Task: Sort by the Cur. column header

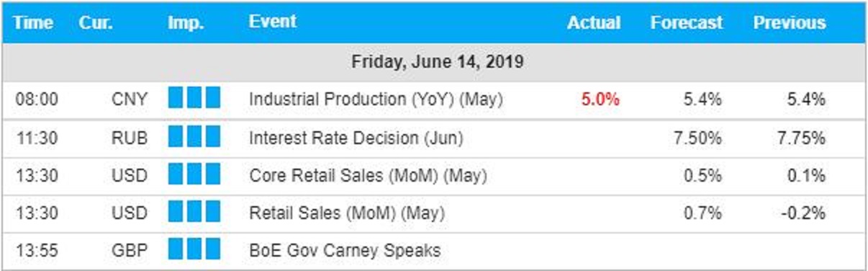Action: click(96, 22)
